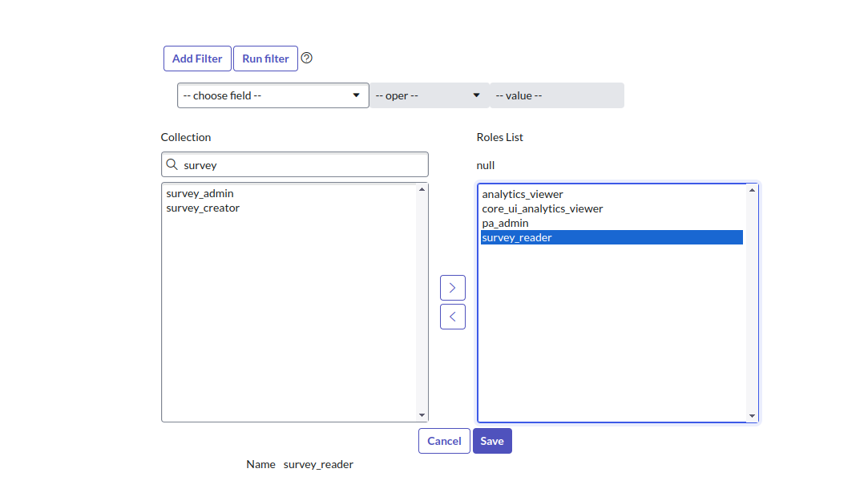Click the help question mark icon

pos(306,59)
